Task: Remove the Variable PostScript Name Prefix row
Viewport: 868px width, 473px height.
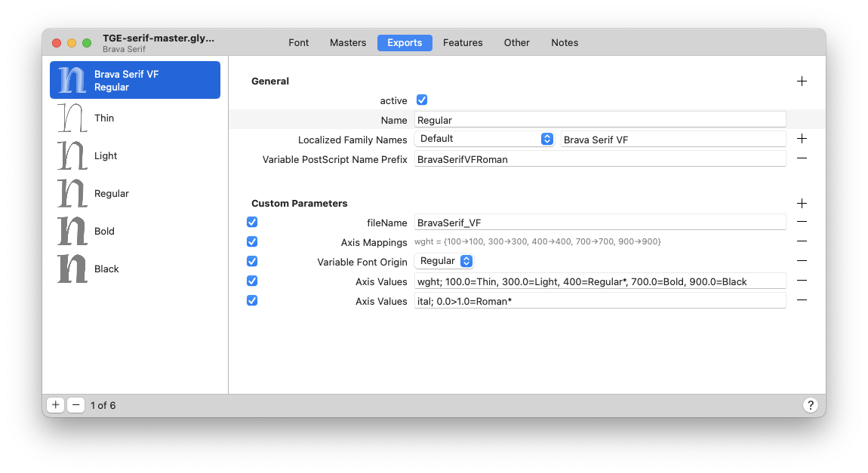Action: click(x=802, y=158)
